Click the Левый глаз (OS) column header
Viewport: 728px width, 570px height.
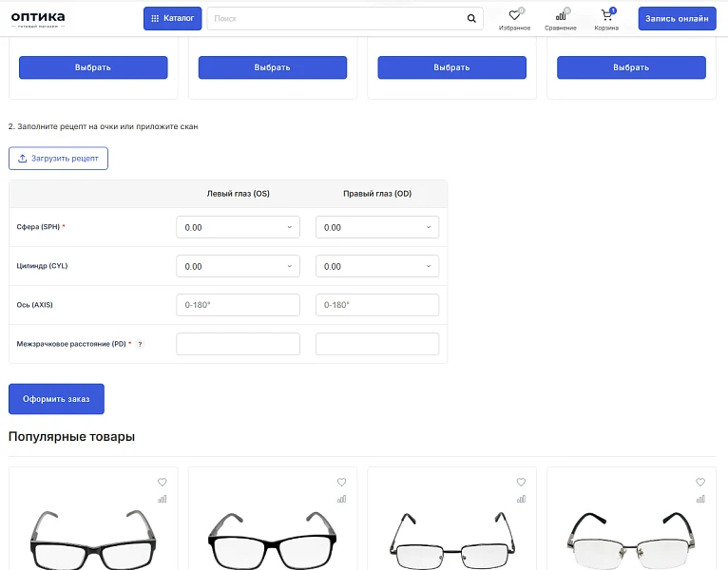click(x=239, y=194)
